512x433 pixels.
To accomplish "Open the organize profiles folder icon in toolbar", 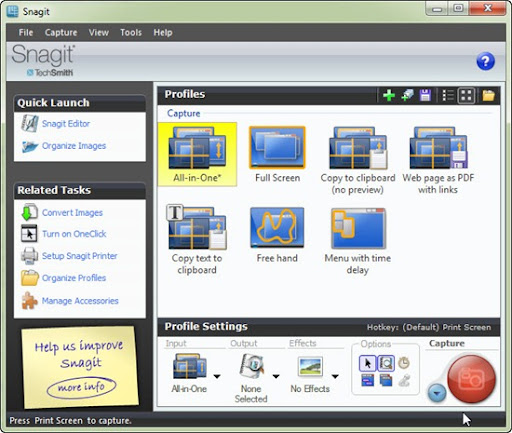I will click(488, 95).
